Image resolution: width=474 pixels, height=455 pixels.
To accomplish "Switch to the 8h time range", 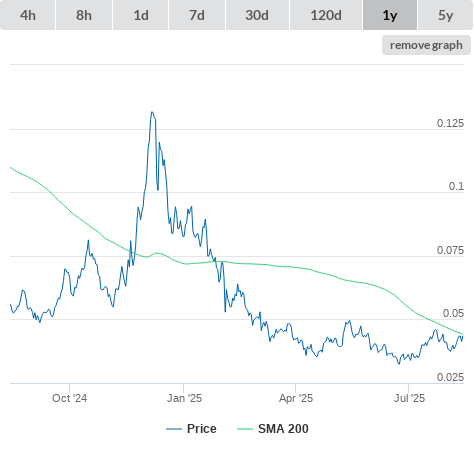I will [84, 15].
